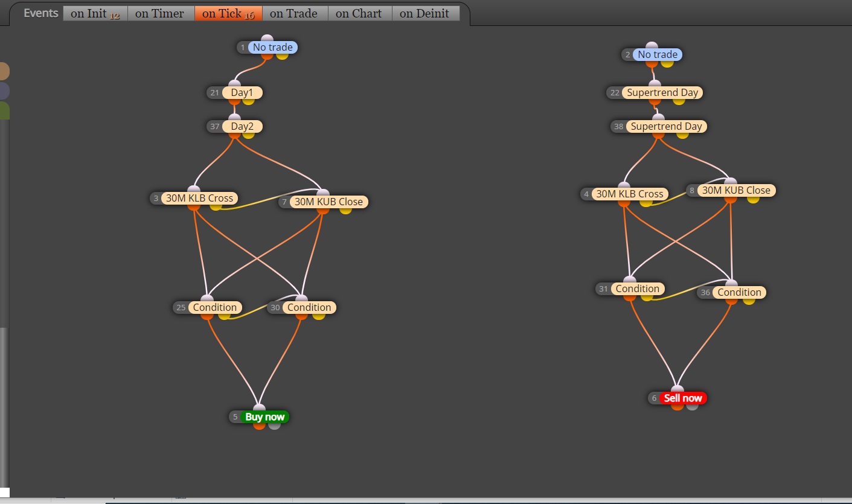Click the ID badge 21 beside Day1

215,93
